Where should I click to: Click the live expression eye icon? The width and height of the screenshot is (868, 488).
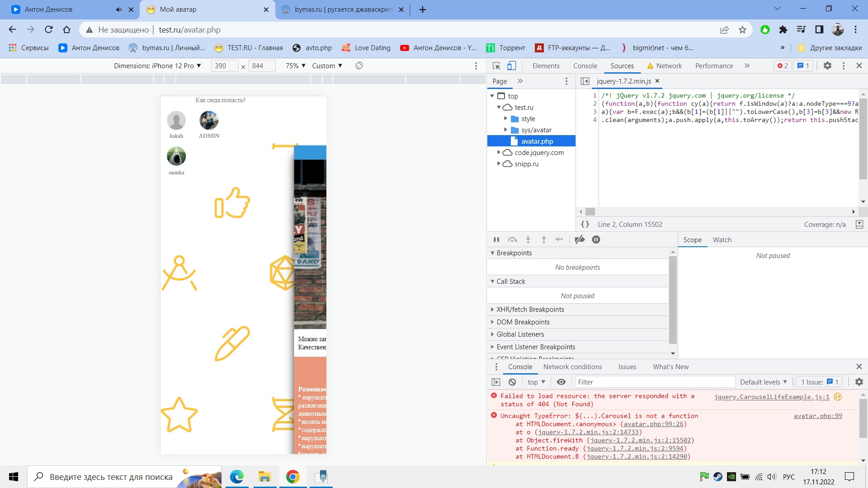point(561,382)
